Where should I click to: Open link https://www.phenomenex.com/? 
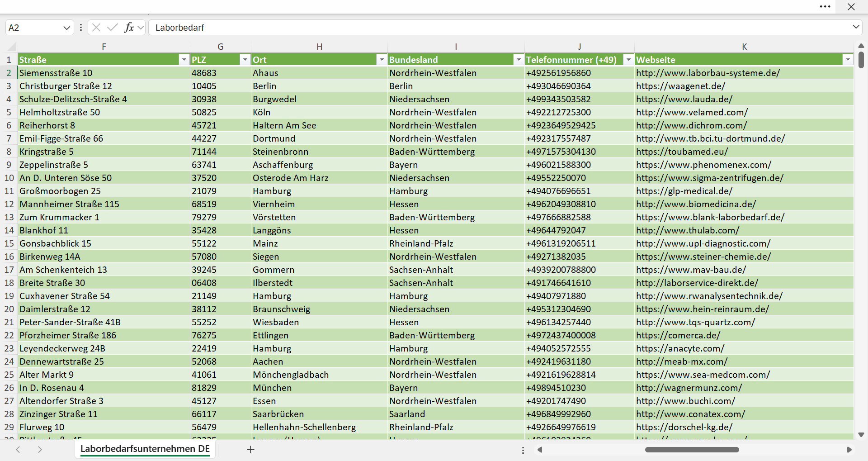pos(703,165)
